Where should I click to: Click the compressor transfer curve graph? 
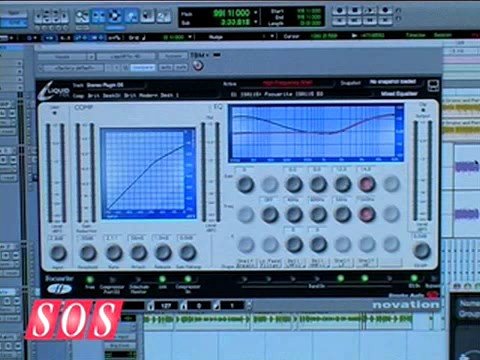(148, 173)
